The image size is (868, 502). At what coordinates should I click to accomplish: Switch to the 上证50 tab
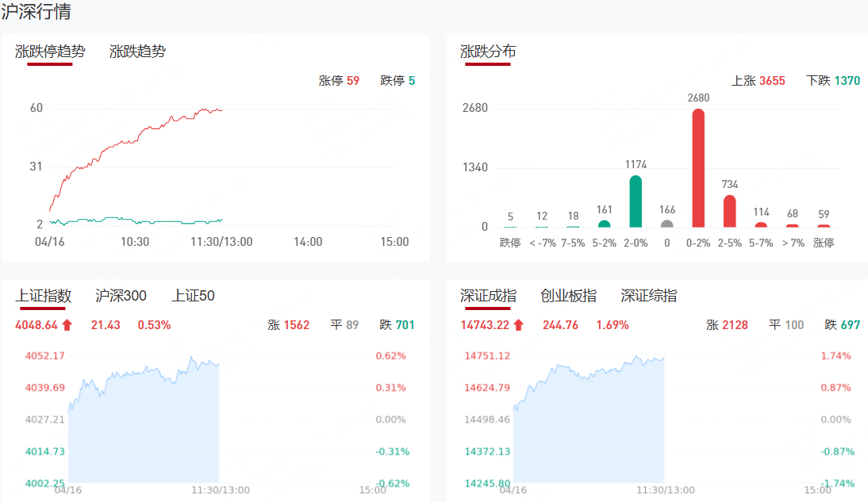[x=193, y=296]
